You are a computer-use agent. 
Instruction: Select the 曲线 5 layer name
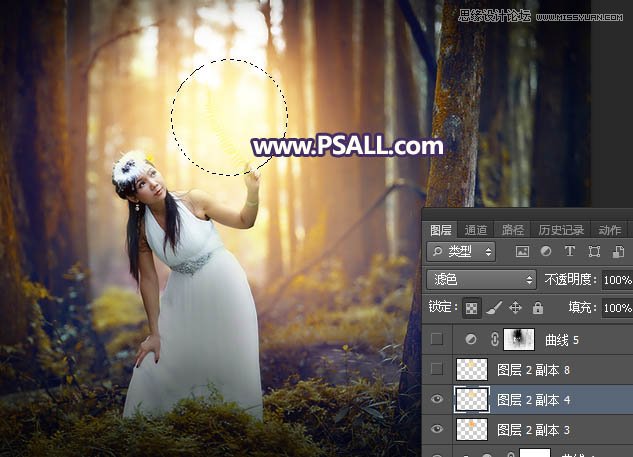coord(562,340)
